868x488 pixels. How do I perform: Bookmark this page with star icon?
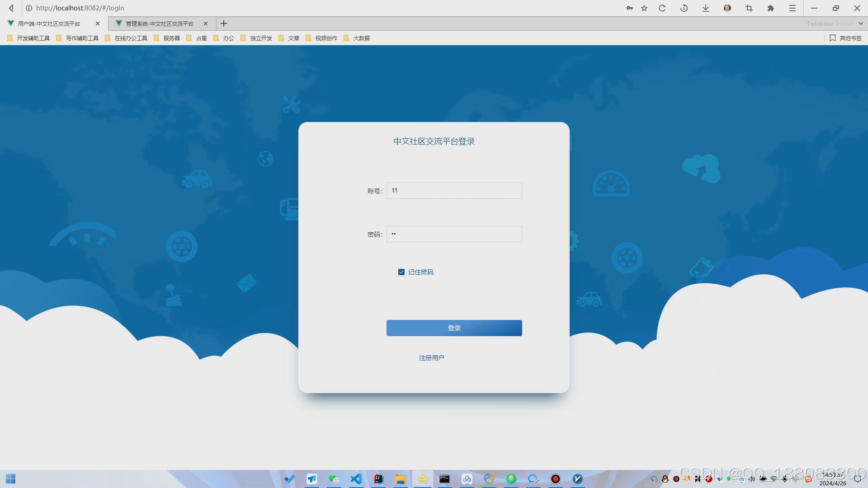pos(644,8)
